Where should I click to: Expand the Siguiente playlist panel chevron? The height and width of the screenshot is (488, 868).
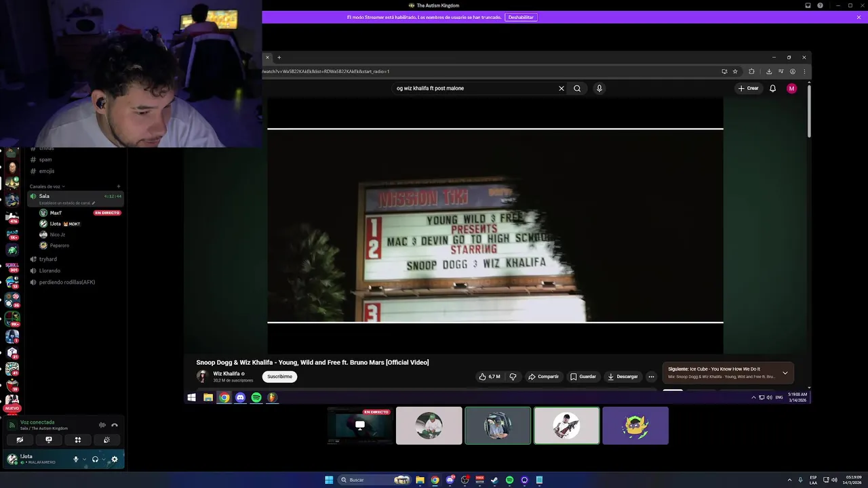785,373
